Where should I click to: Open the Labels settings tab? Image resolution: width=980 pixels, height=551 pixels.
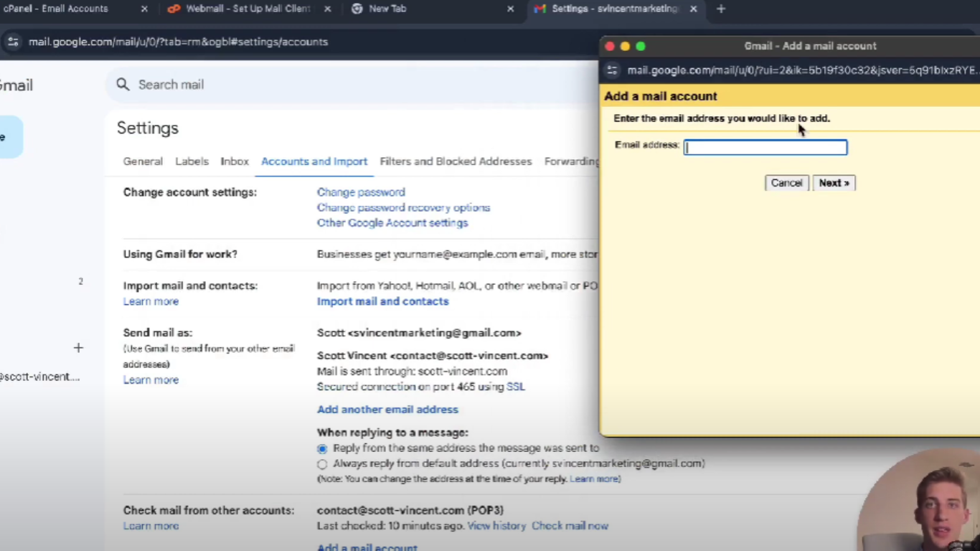click(x=192, y=161)
